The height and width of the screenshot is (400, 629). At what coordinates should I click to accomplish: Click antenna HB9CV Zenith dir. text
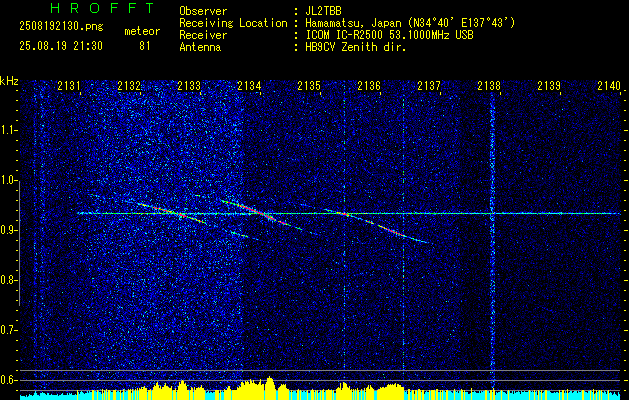click(355, 47)
